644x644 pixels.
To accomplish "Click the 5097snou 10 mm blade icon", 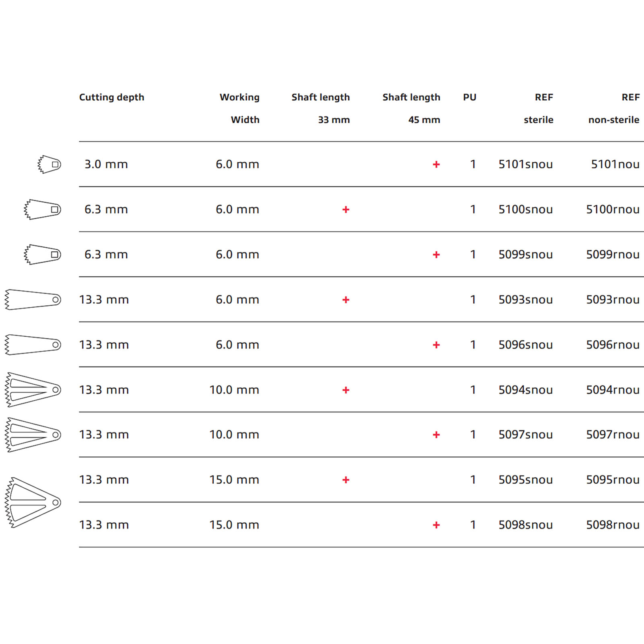I will click(x=33, y=435).
